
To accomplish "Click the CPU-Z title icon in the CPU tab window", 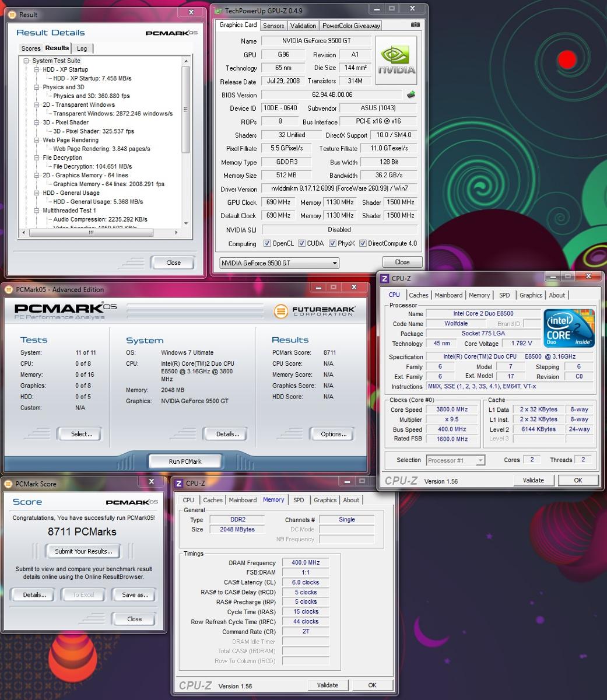I will pos(384,279).
